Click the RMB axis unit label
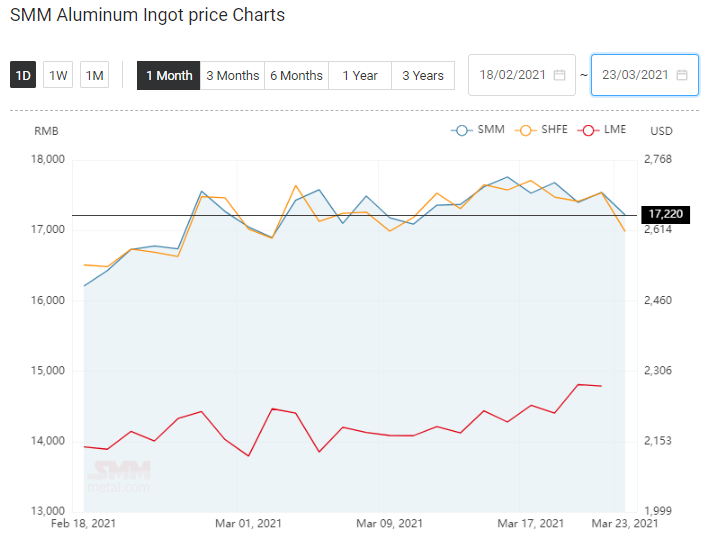 point(47,131)
